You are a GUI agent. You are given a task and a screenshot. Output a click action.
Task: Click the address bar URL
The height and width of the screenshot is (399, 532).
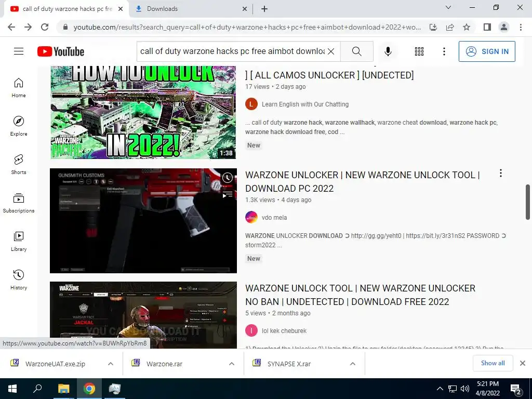247,27
